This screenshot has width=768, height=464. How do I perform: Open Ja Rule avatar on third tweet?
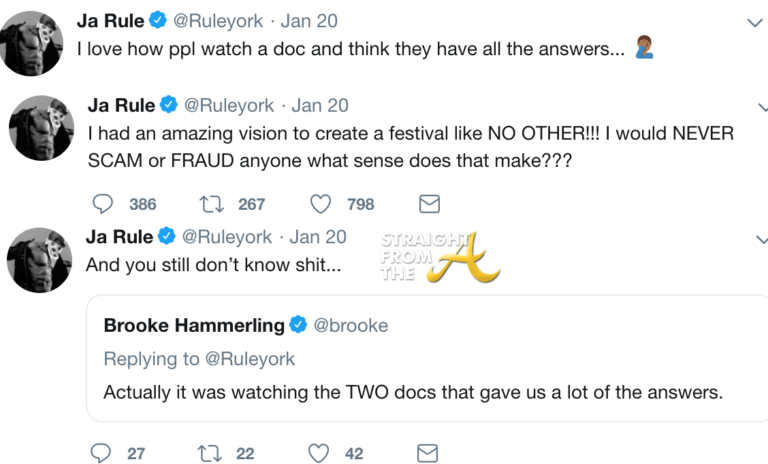(40, 257)
